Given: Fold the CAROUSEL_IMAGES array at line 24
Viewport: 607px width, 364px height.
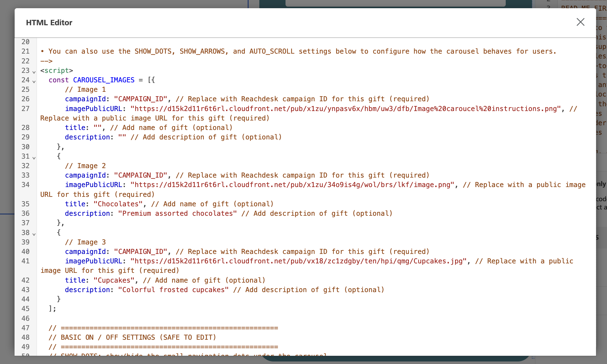Looking at the screenshot, I should point(34,81).
